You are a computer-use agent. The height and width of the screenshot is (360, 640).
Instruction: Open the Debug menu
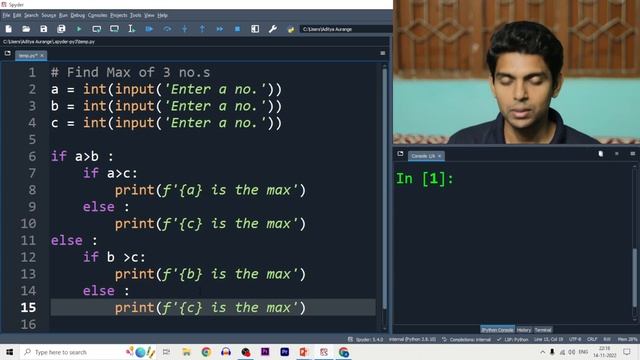pos(78,16)
